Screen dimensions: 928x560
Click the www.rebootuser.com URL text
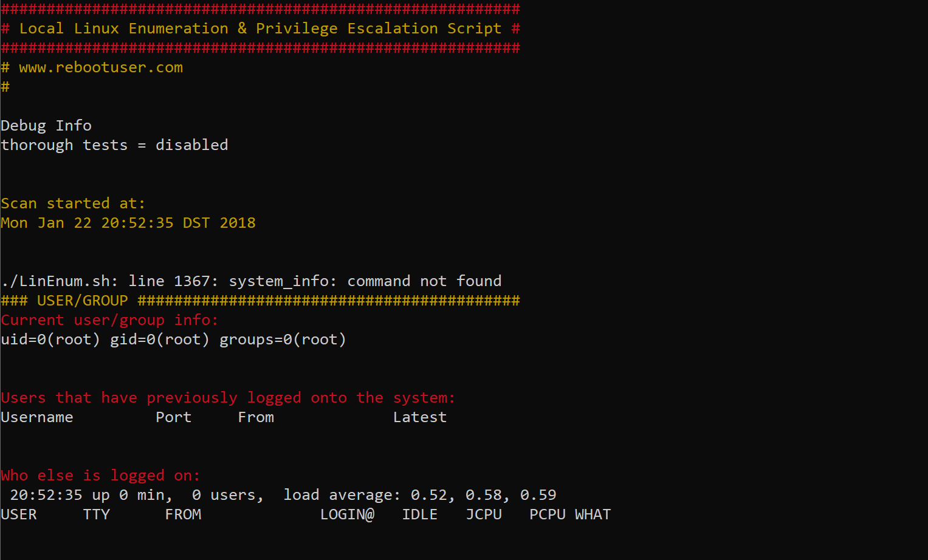(101, 67)
